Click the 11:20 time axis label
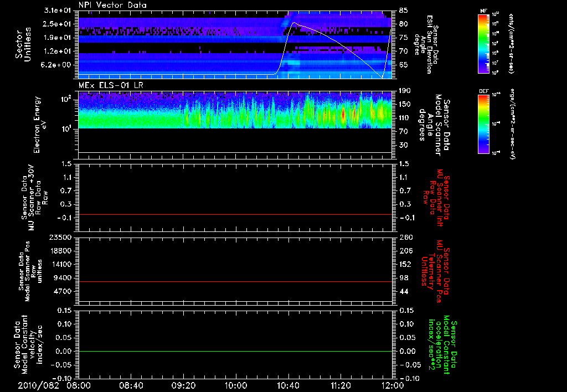567x392 pixels. click(341, 385)
